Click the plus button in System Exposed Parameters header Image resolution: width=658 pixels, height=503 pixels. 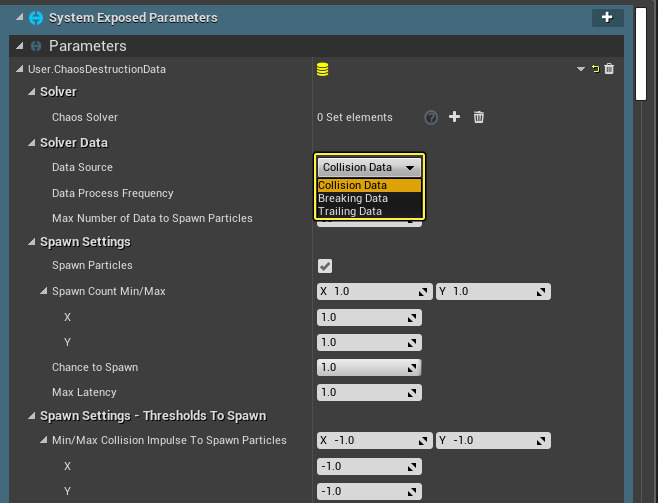click(607, 18)
